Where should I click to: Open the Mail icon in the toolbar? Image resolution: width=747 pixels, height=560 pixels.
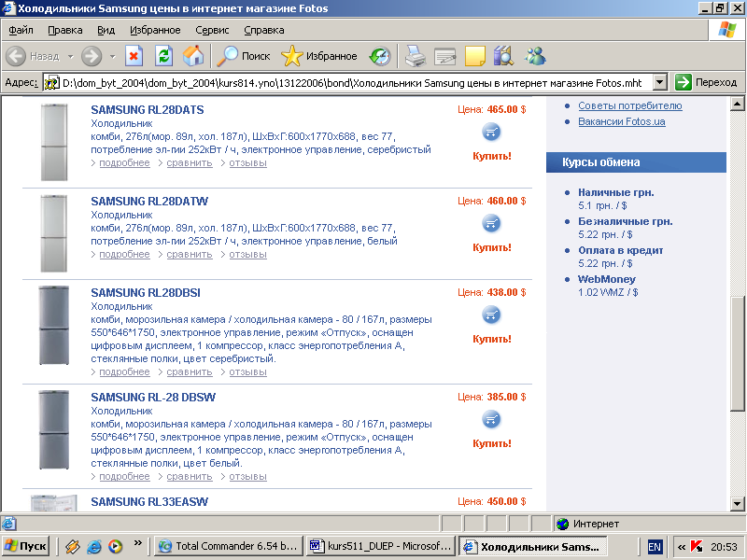(445, 57)
